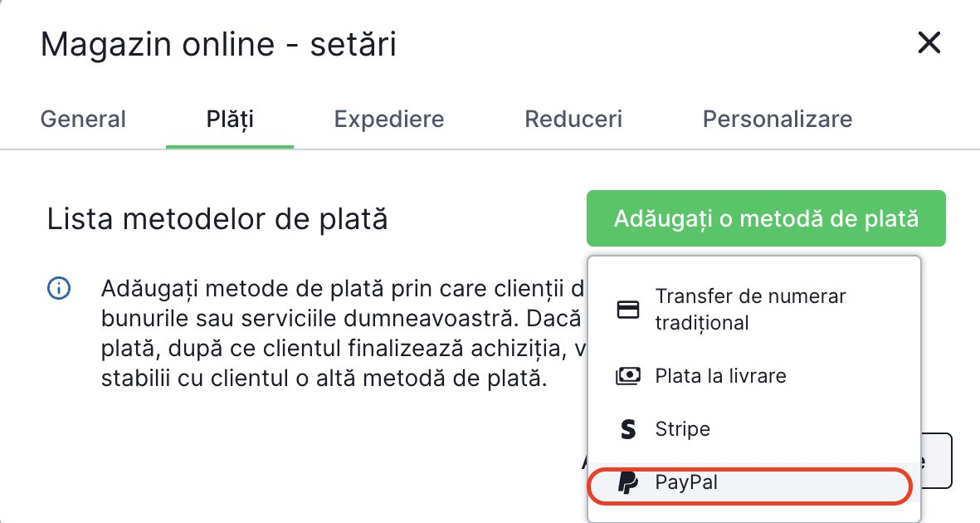The height and width of the screenshot is (523, 980).
Task: Choose Transfer de numerar tradițional option
Action: click(x=750, y=309)
